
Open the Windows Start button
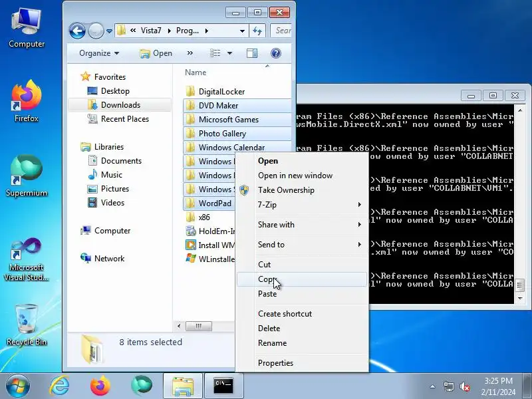(x=17, y=386)
